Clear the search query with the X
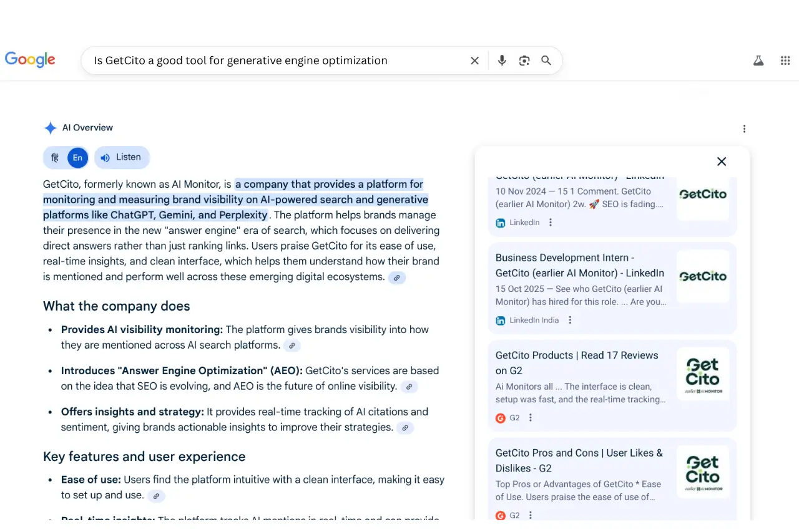799x532 pixels. pyautogui.click(x=474, y=60)
